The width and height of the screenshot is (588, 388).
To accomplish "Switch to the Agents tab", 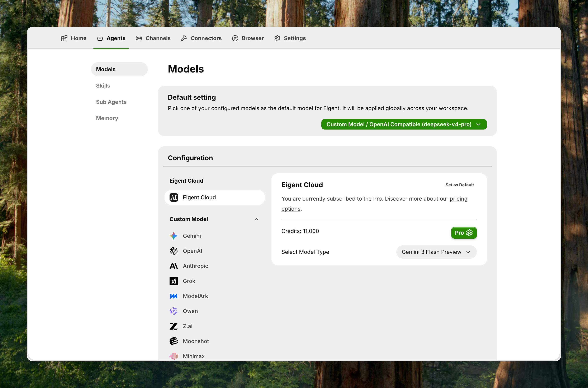I will coord(111,38).
